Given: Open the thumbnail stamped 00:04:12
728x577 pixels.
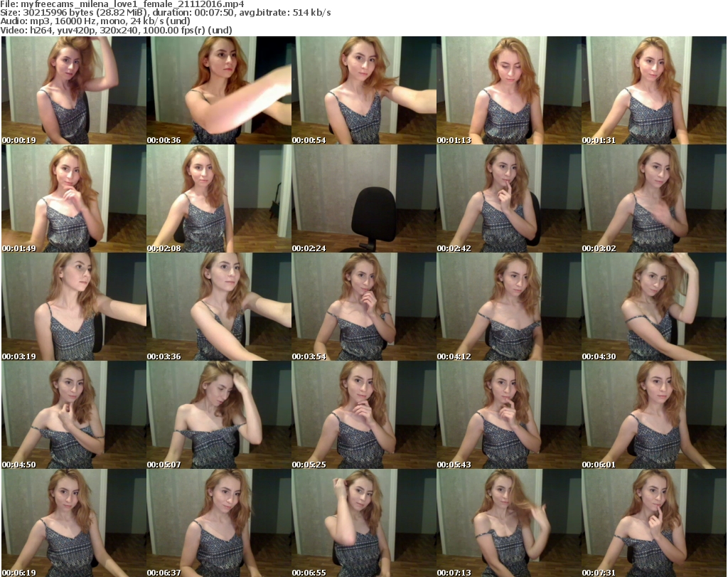Looking at the screenshot, I should [509, 307].
